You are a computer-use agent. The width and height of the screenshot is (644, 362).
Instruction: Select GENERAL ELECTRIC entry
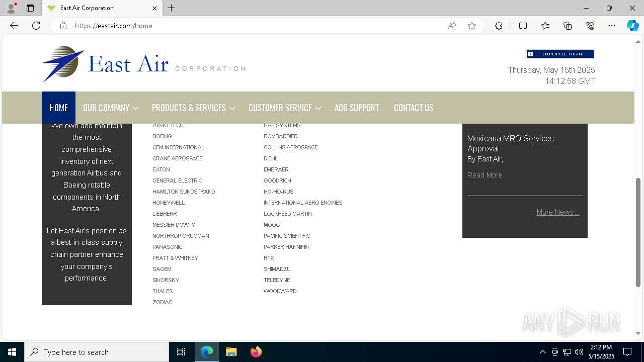click(177, 180)
